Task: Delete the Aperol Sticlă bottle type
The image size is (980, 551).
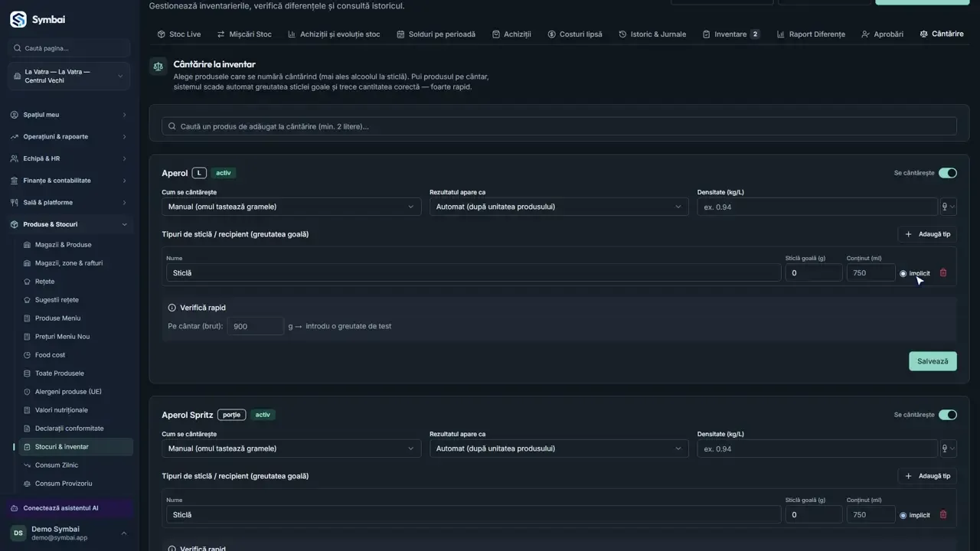Action: 943,273
